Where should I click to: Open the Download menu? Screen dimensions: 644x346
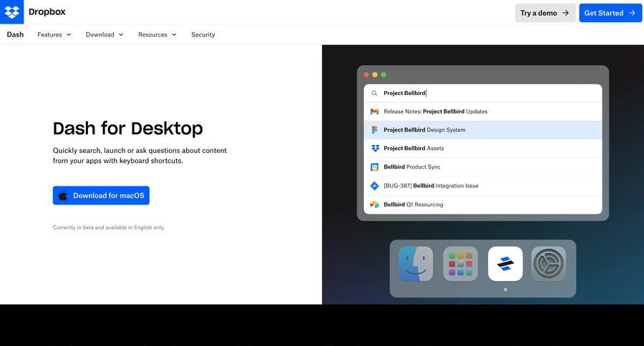pyautogui.click(x=104, y=34)
